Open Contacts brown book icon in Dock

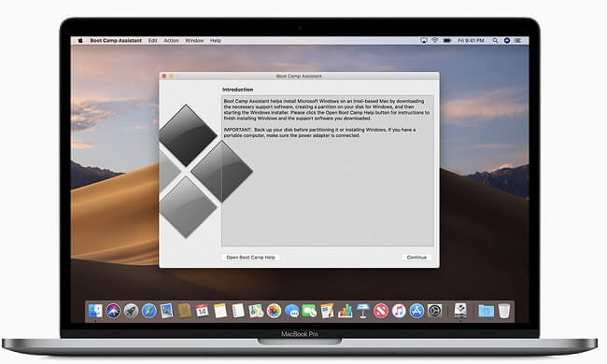coord(185,311)
